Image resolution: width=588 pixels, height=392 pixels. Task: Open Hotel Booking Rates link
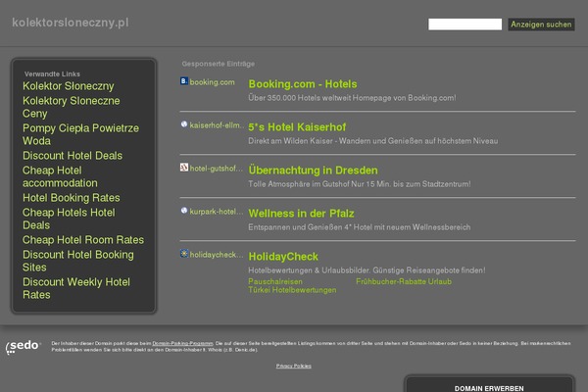coord(72,197)
